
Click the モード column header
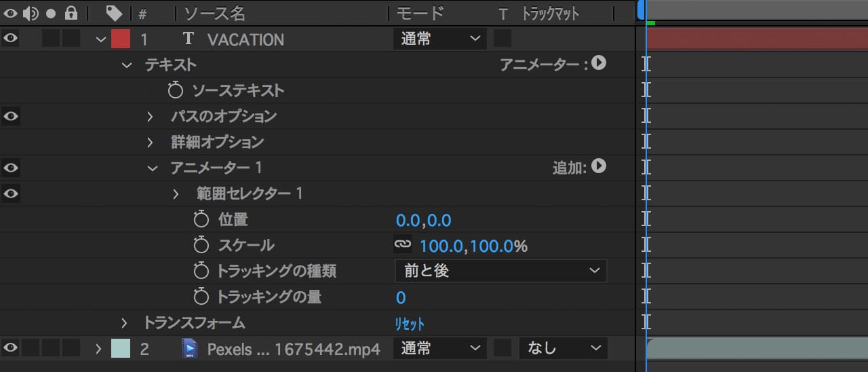click(420, 13)
